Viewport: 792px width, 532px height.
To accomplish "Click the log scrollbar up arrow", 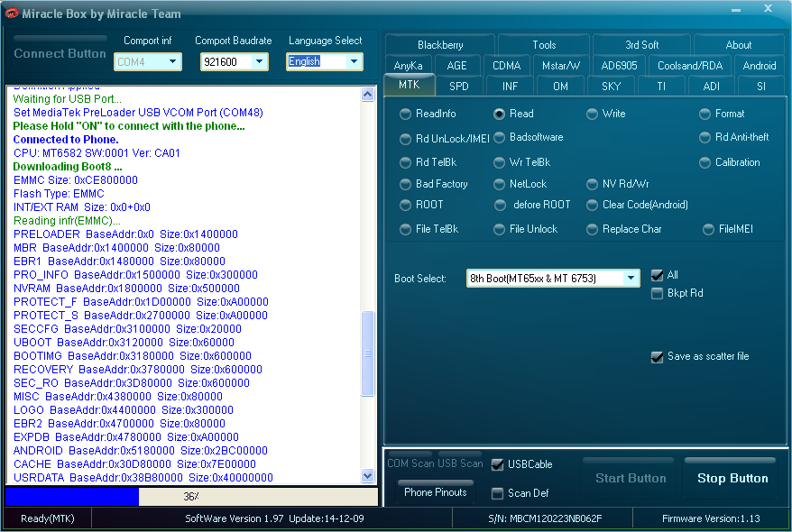I will pyautogui.click(x=368, y=95).
